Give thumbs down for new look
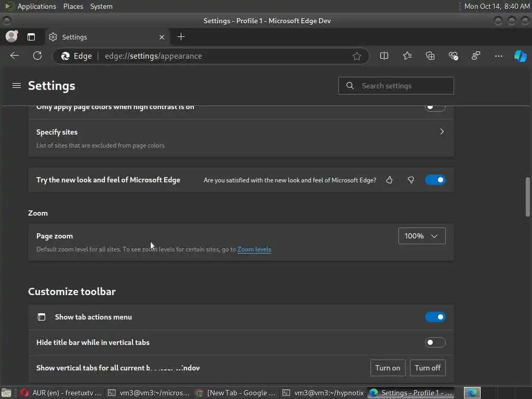The image size is (532, 399). (410, 180)
